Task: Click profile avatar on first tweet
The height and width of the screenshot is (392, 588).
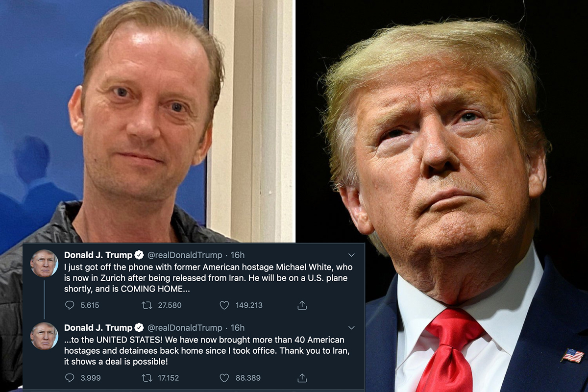Action: tap(44, 263)
